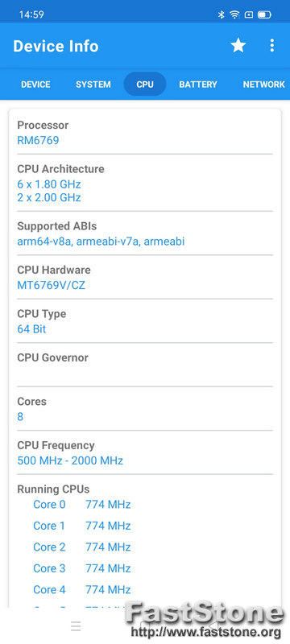The image size is (290, 644).
Task: Tap the star favorite icon
Action: click(238, 45)
